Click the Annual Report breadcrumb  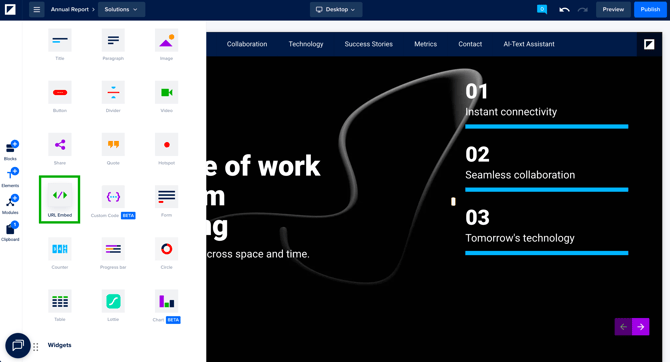pyautogui.click(x=70, y=9)
